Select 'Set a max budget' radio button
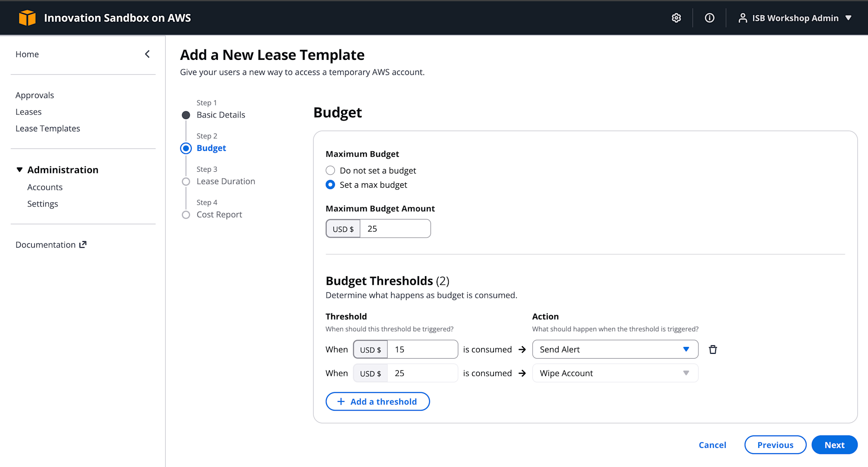The height and width of the screenshot is (467, 868). [330, 185]
